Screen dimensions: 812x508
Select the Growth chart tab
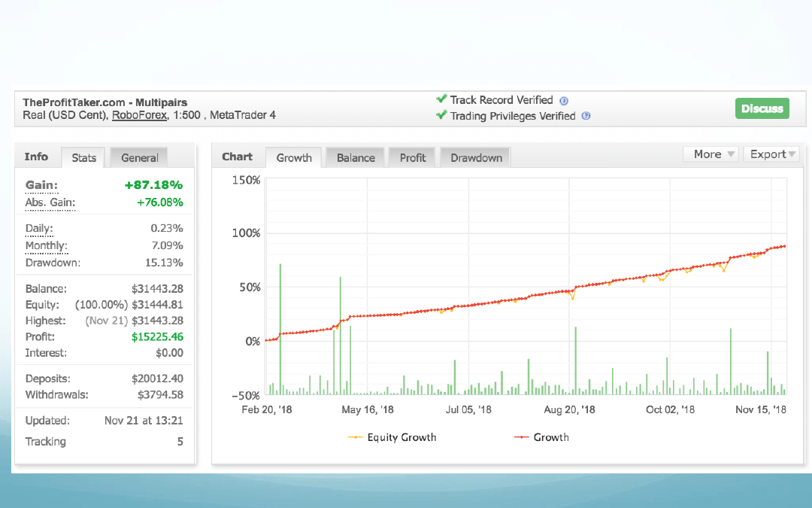293,157
